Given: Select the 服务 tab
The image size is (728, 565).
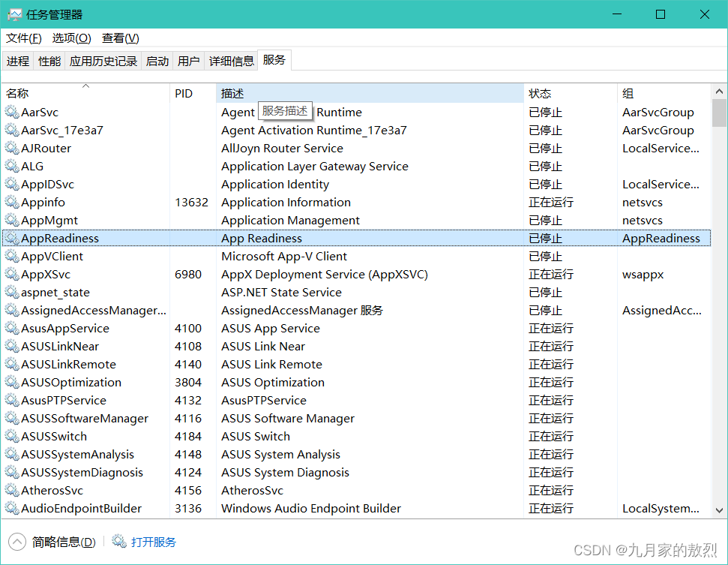Looking at the screenshot, I should click(x=274, y=60).
